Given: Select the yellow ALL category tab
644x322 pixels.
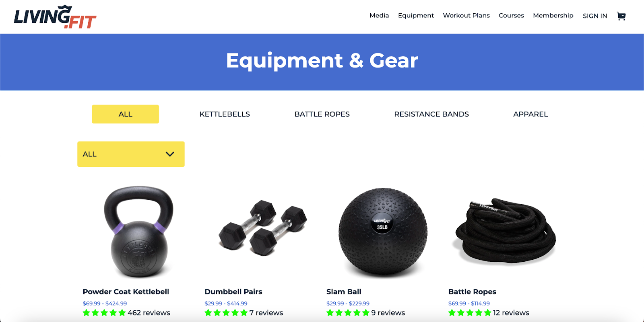Looking at the screenshot, I should tap(125, 114).
